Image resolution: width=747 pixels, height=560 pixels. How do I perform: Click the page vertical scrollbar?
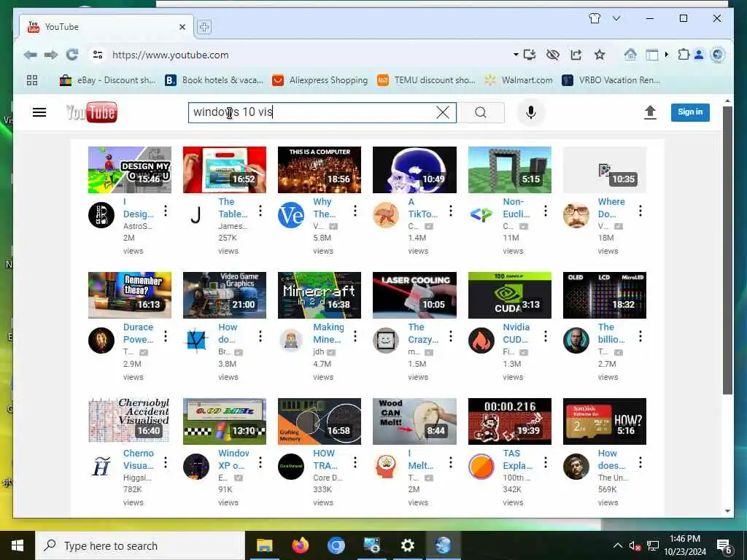tap(727, 249)
